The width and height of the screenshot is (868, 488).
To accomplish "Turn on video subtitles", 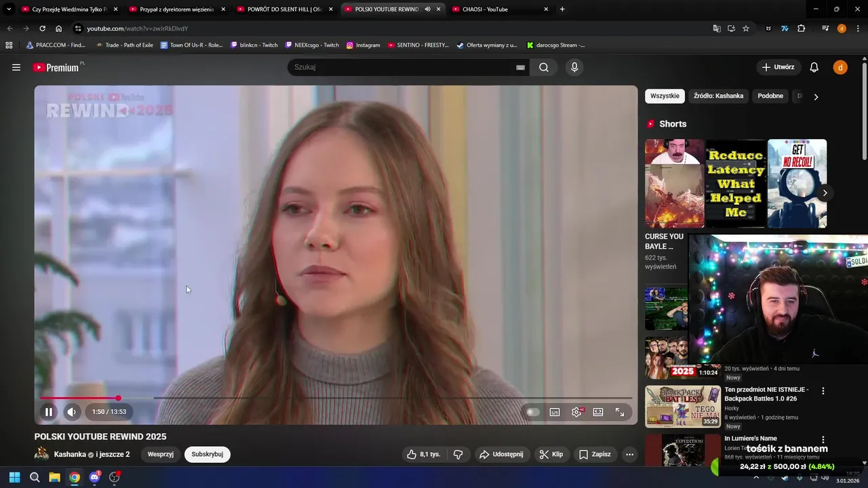I will pos(555,411).
